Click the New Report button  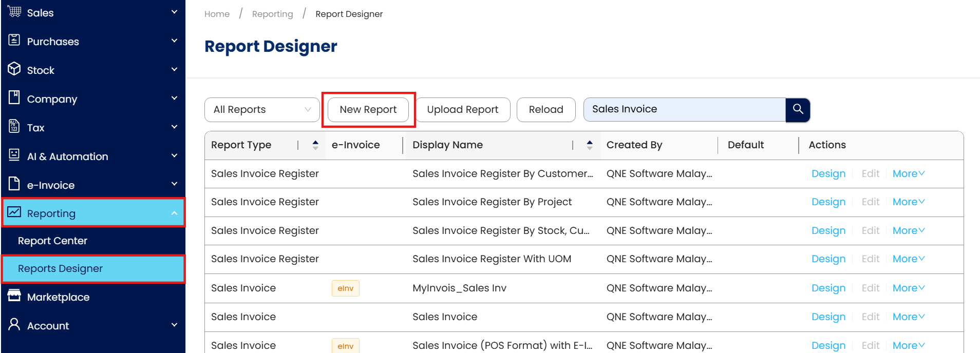tap(368, 110)
